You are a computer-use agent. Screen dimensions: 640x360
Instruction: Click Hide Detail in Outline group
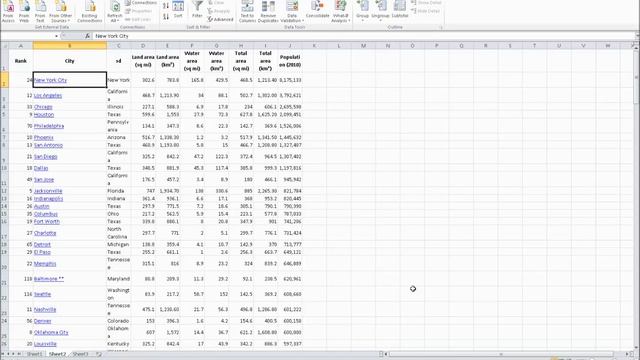pos(425,11)
